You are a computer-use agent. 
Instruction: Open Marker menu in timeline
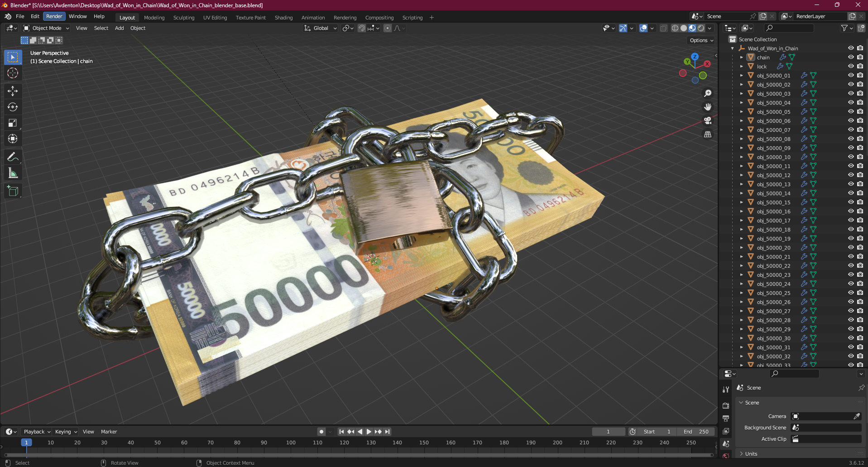[109, 432]
